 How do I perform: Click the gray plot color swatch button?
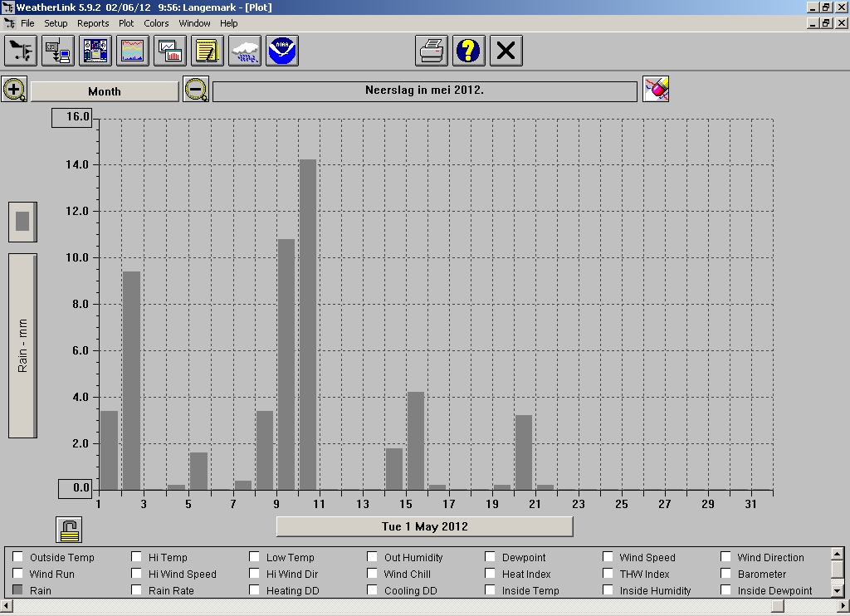[22, 222]
